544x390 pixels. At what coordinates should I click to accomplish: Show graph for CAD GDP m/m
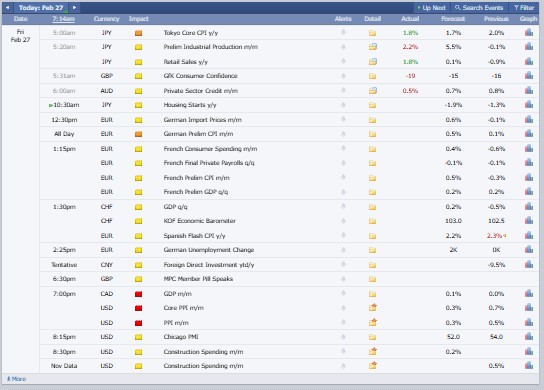coord(529,293)
